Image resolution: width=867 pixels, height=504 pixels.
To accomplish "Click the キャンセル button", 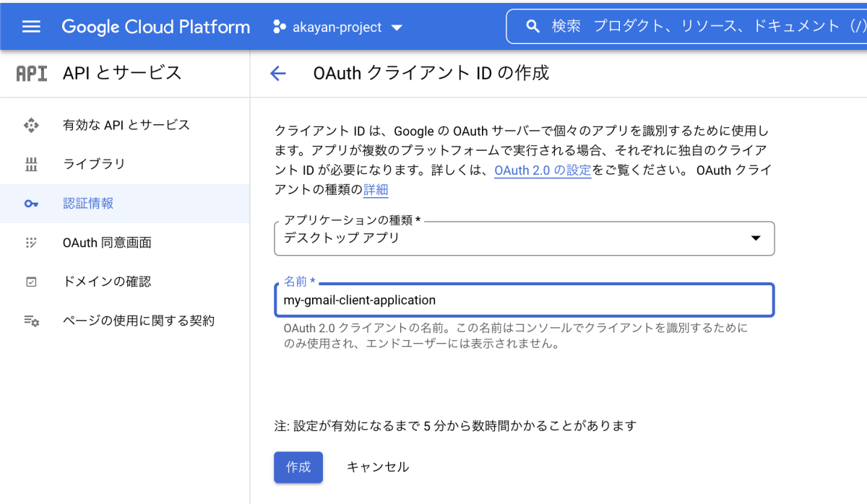I will [378, 467].
